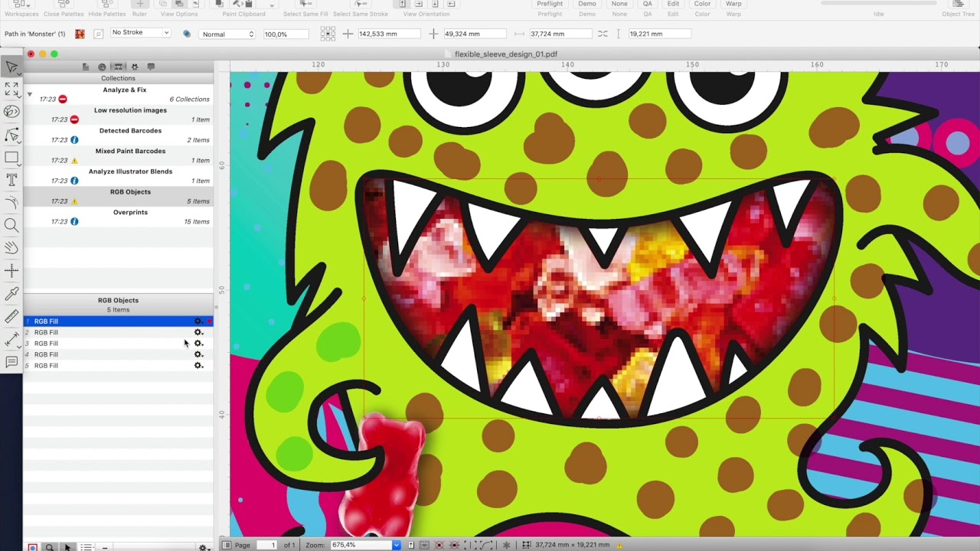Toggle first View Orientation upright button
Viewport: 980px width, 551px height.
point(402,4)
